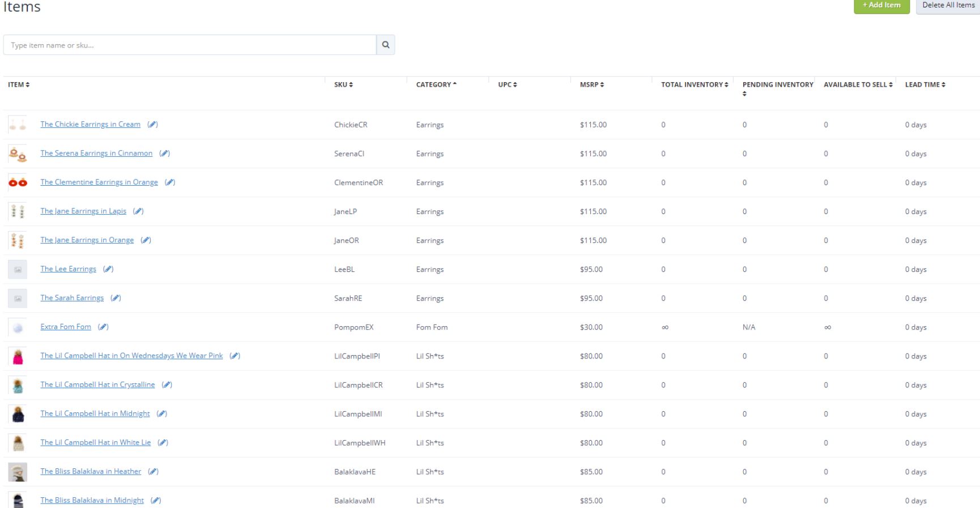Viewport: 980px width, 508px height.
Task: Edit pencil for Lil Campbell Hat in Crystalline
Action: tap(167, 385)
